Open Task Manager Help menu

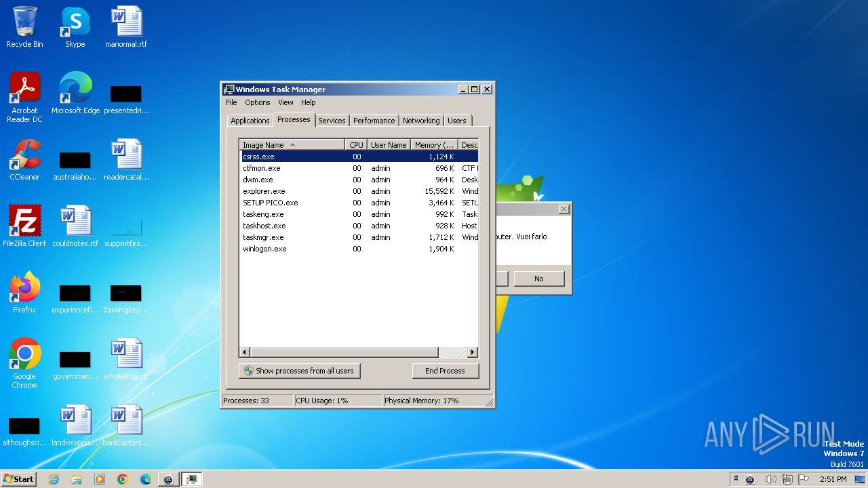(x=309, y=102)
